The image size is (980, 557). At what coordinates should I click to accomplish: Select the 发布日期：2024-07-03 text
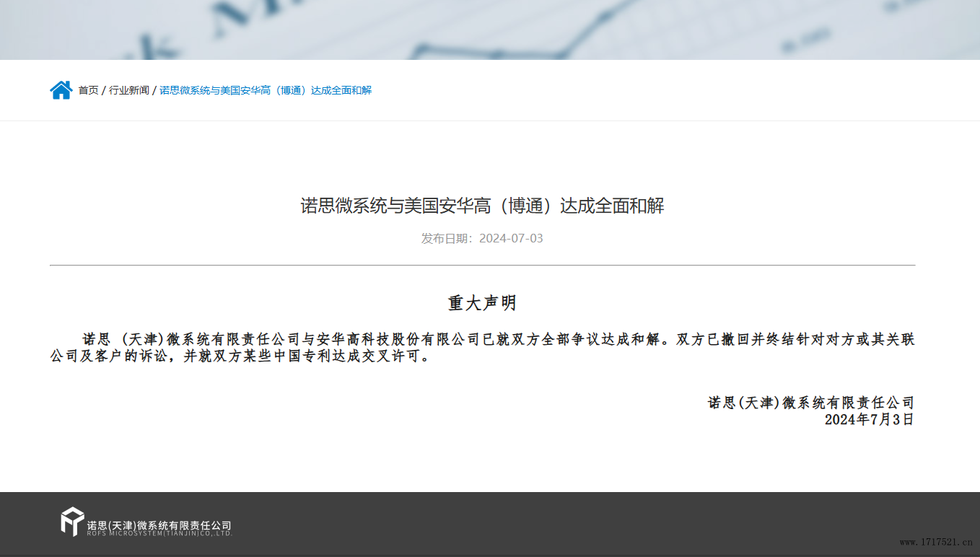tap(482, 238)
